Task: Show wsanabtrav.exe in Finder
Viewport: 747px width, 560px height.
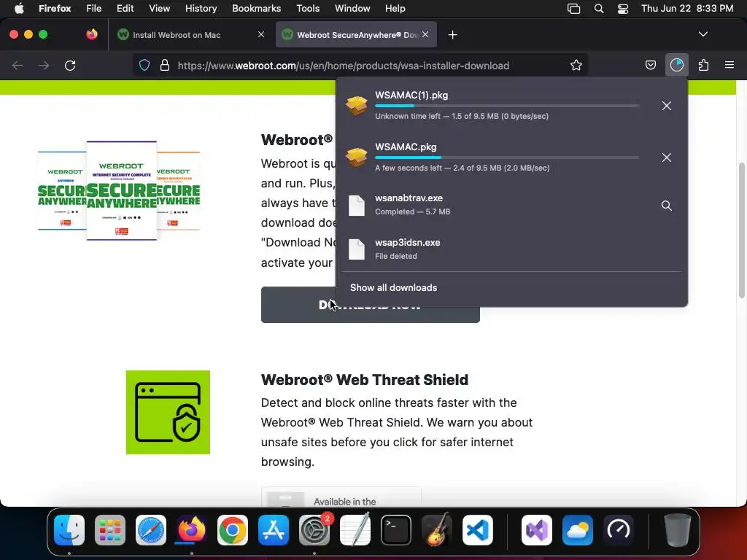Action: coord(667,206)
